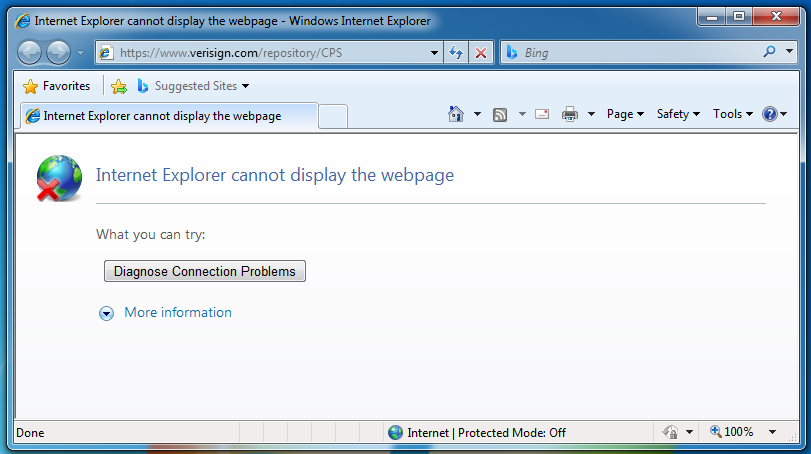The image size is (811, 454).
Task: Open the Page menu
Action: (625, 114)
